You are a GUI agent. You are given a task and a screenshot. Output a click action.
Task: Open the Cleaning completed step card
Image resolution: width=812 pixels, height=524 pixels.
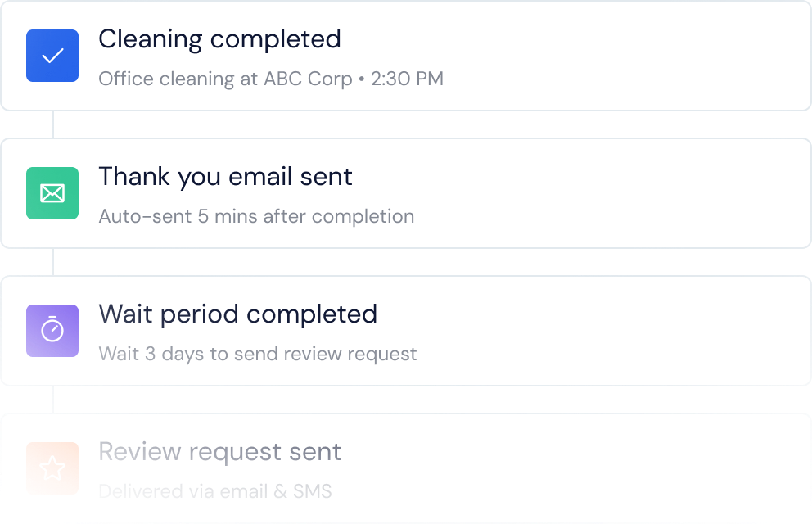coord(406,56)
